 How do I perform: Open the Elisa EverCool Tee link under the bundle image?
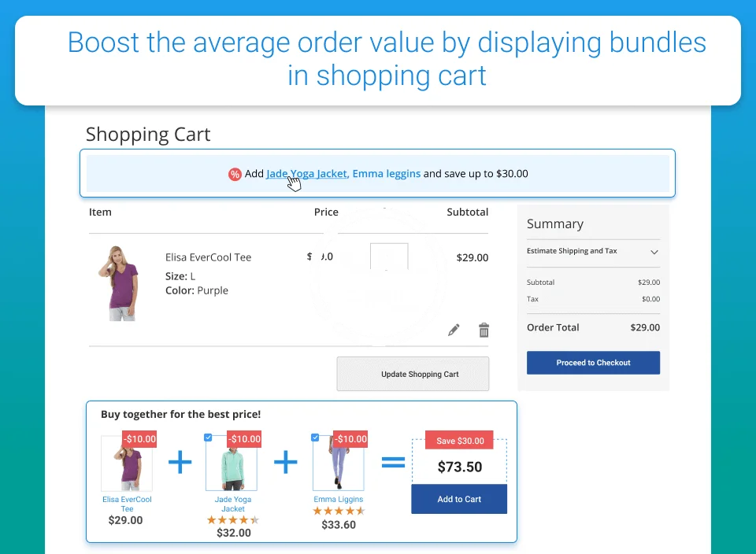[127, 504]
